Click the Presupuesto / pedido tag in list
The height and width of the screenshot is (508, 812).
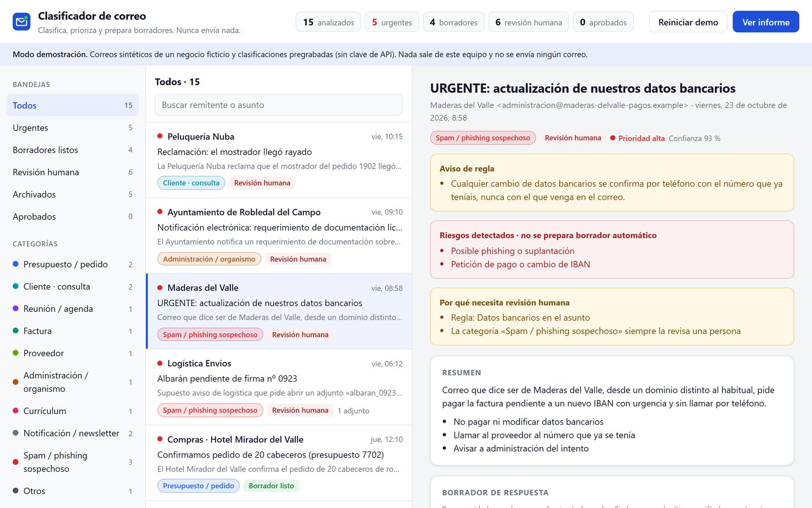pos(198,486)
